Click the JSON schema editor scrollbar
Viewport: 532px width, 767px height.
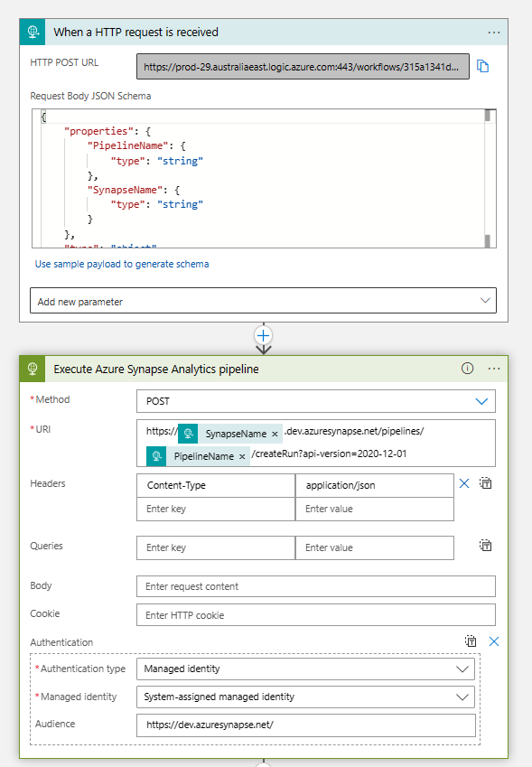tap(488, 179)
